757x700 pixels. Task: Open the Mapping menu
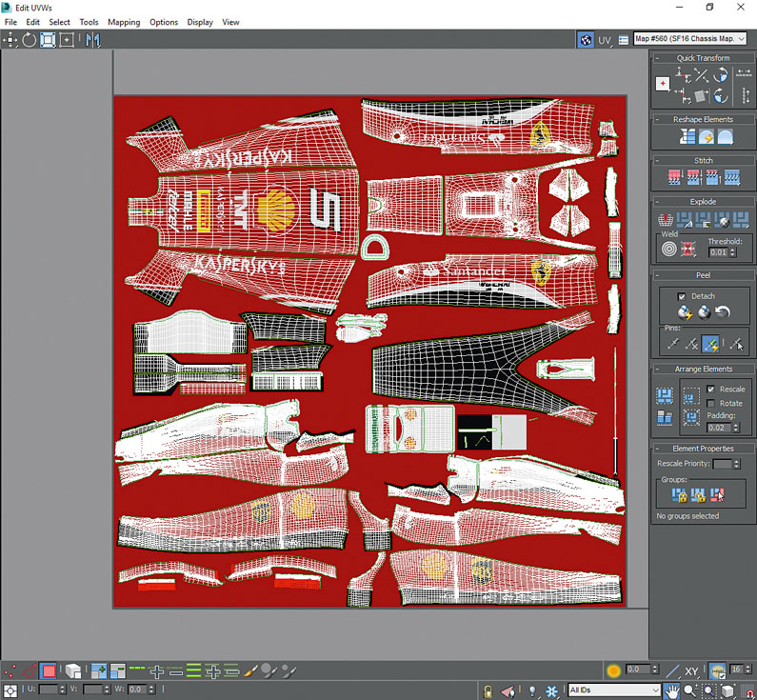(124, 22)
